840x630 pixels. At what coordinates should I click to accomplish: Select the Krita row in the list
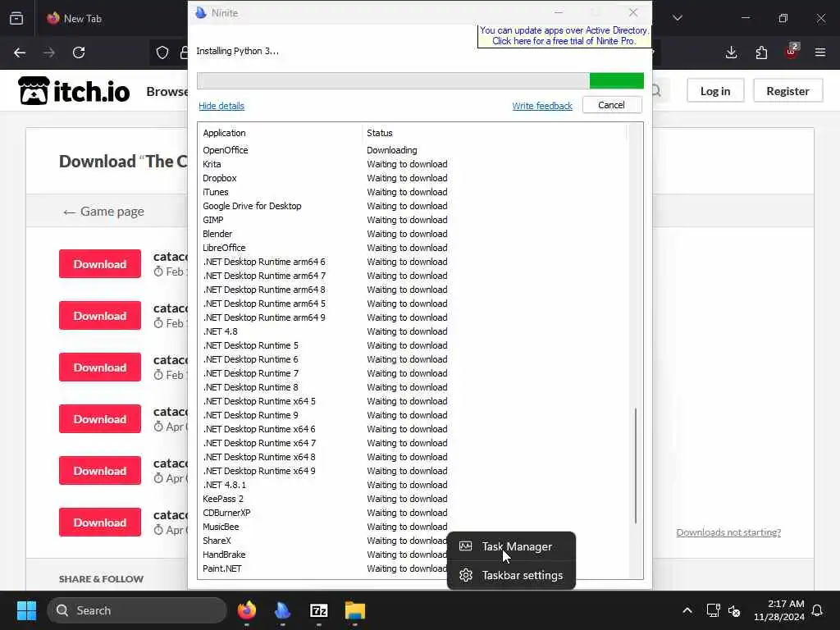413,164
